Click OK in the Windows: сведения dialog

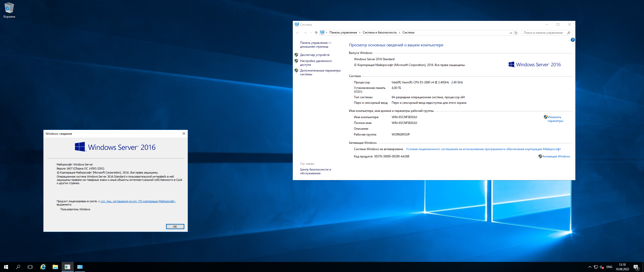click(175, 227)
